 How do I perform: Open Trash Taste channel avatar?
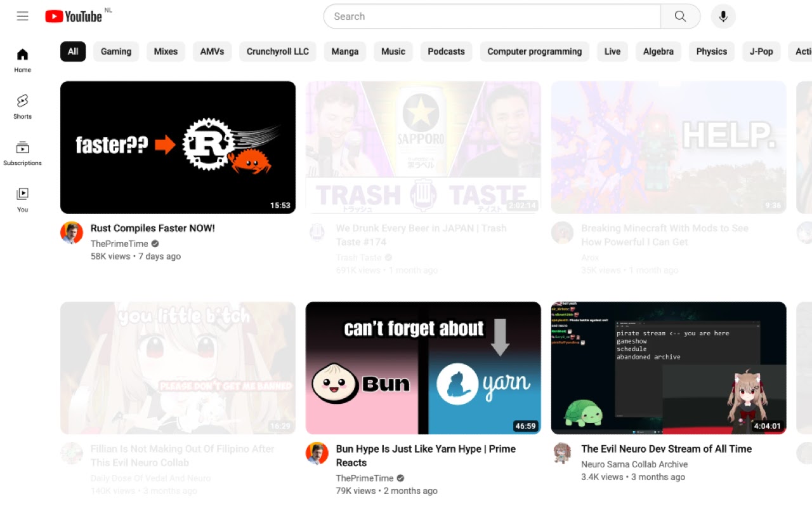[317, 232]
